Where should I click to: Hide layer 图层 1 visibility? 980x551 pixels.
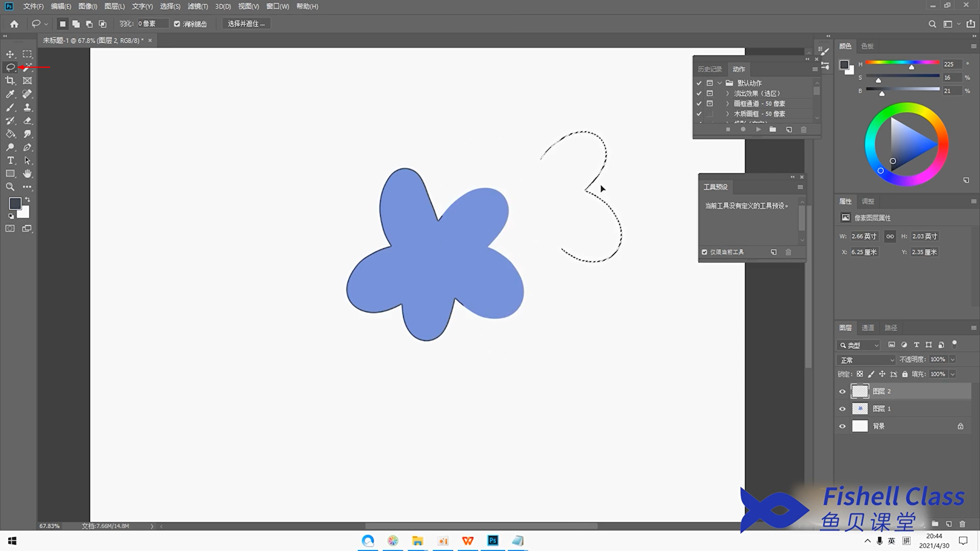842,409
